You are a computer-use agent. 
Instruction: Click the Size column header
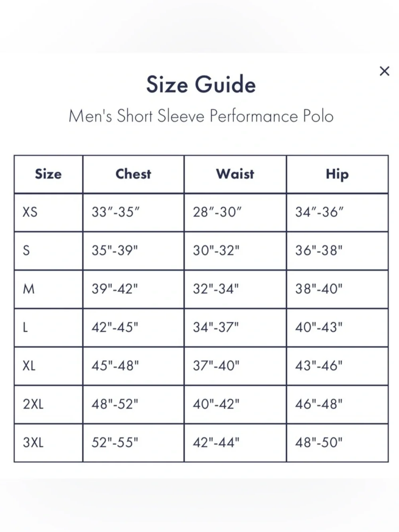tap(48, 174)
